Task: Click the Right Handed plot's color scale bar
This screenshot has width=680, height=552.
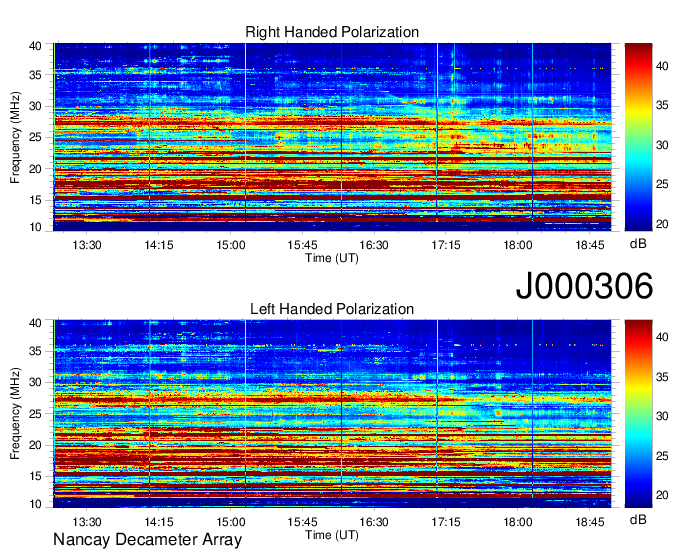Action: [638, 137]
